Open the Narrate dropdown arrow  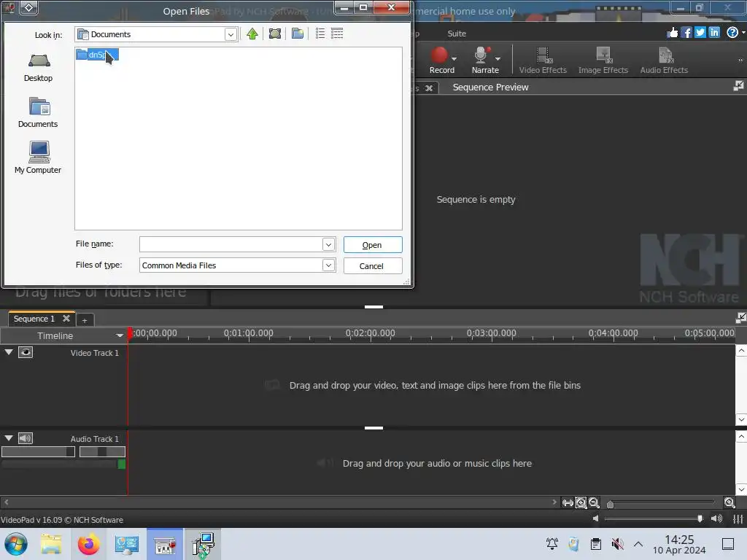tap(498, 59)
